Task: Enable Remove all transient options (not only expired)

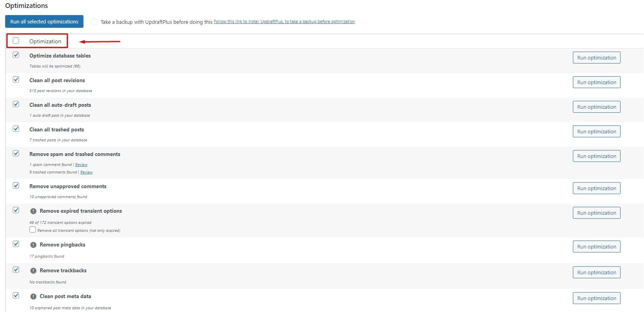Action: pos(33,229)
